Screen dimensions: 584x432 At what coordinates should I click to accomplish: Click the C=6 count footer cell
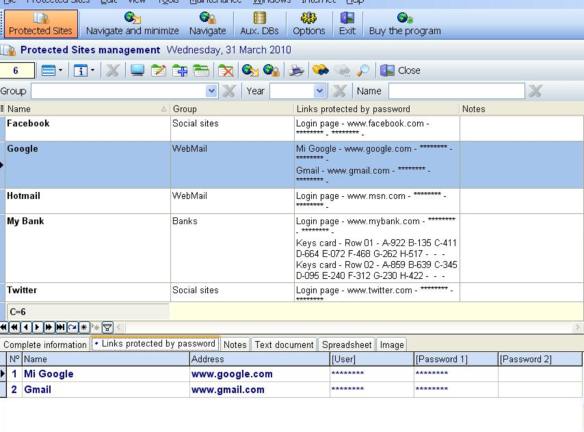pyautogui.click(x=88, y=312)
